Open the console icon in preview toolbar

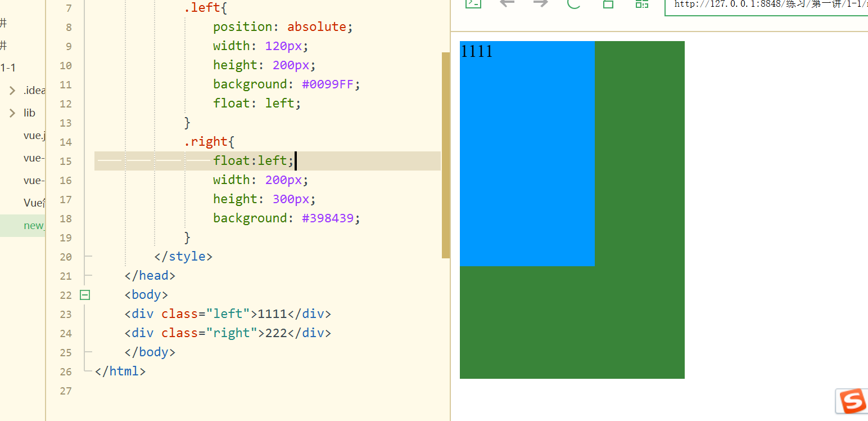point(473,3)
